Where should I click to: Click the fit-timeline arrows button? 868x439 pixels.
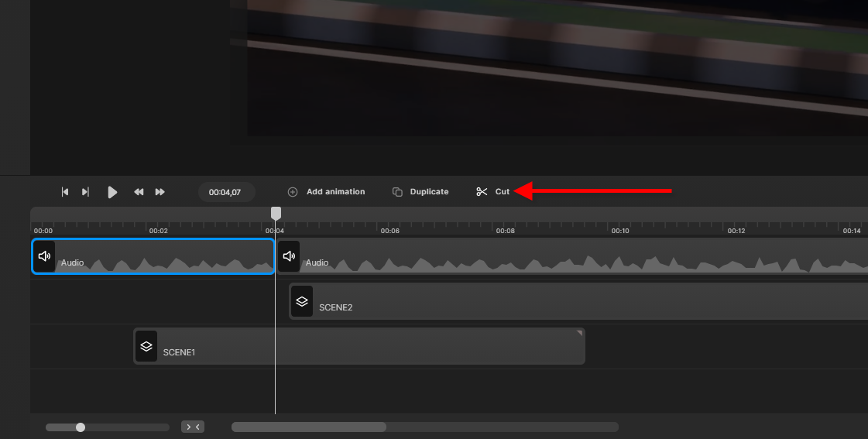click(x=193, y=427)
